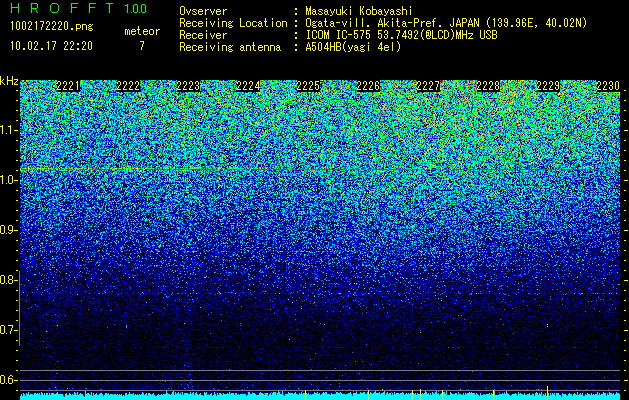
Task: Click the 2221 time axis label
Action: click(x=68, y=86)
